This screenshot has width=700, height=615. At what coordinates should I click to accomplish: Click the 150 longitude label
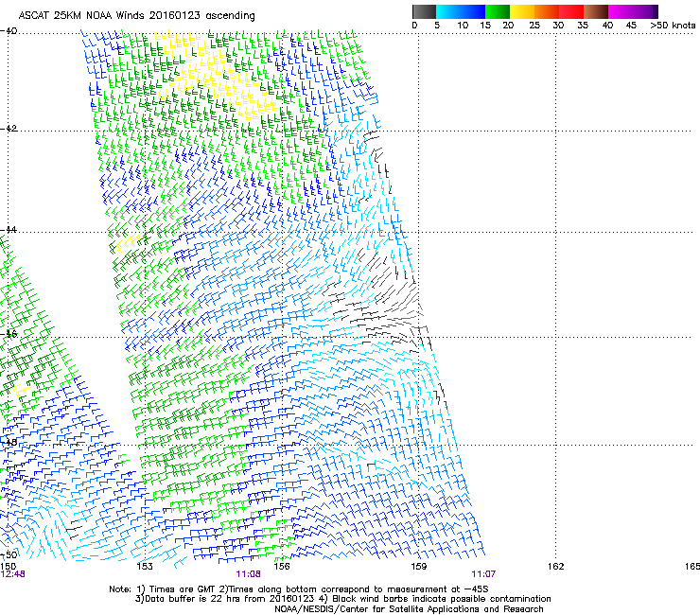(8, 567)
